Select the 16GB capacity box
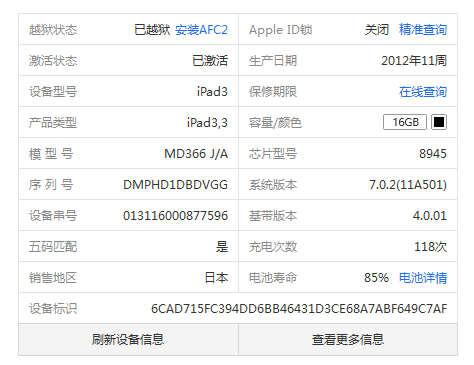 tap(405, 122)
